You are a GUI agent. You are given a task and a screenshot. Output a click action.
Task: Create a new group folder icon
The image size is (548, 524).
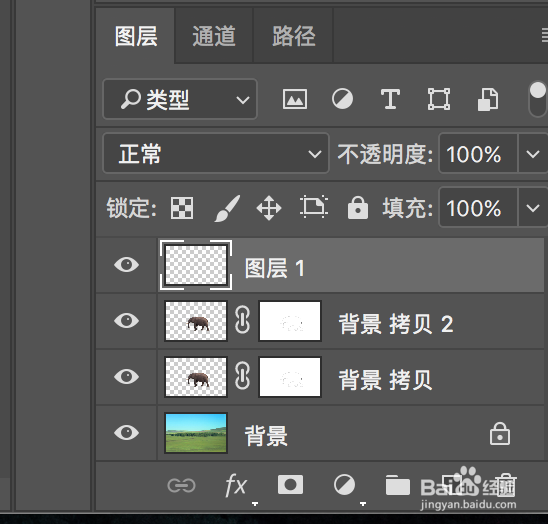coord(398,485)
